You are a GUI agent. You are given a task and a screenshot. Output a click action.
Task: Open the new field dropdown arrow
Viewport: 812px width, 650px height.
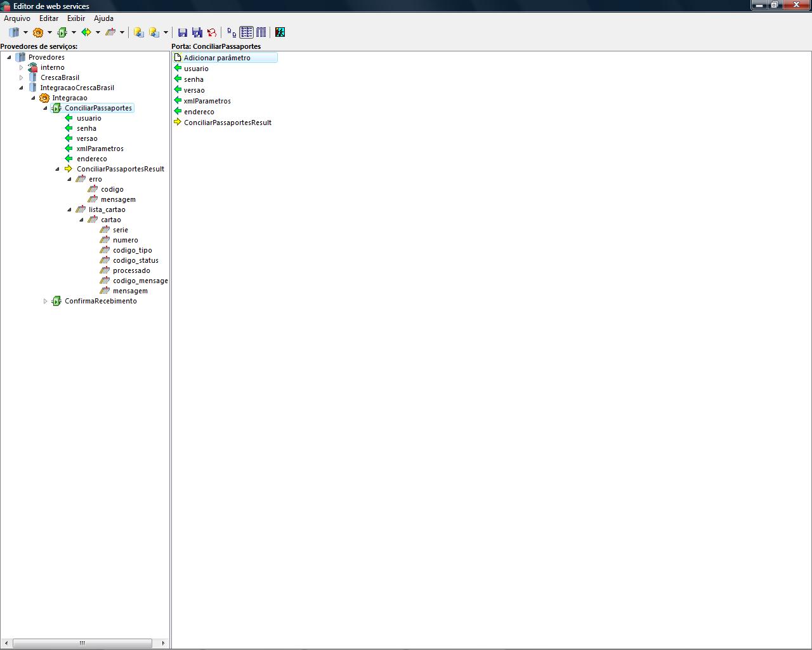pos(122,32)
